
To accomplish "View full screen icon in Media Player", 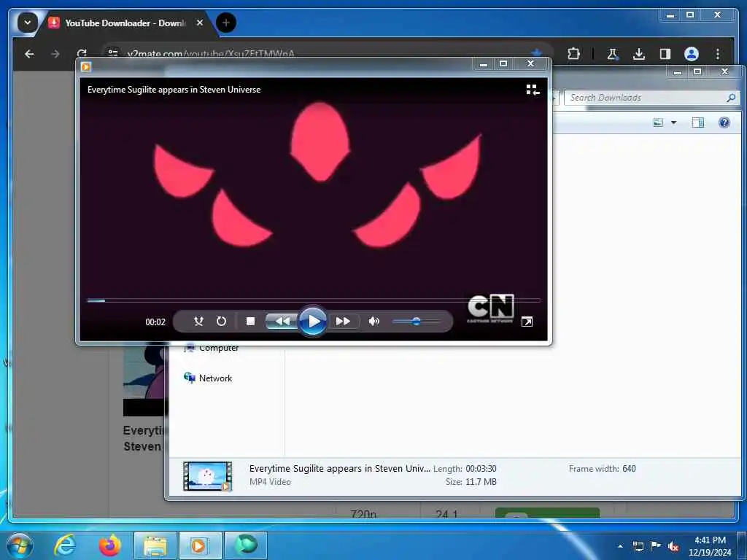I will pos(527,322).
